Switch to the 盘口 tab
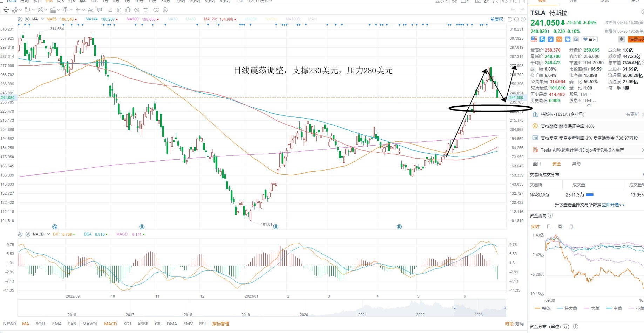 point(537,164)
